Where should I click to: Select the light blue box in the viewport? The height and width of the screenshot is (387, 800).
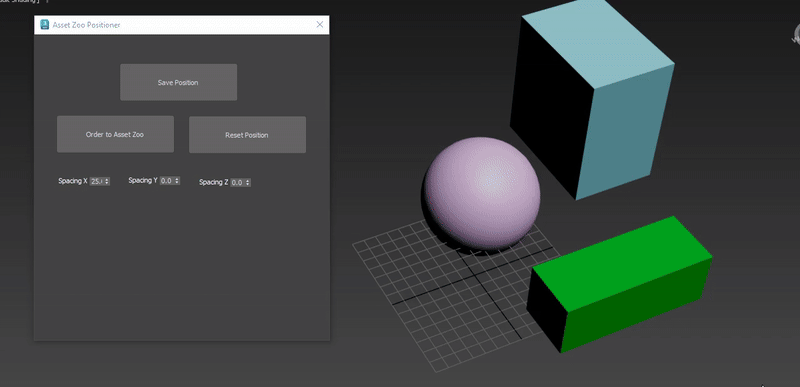(592, 99)
